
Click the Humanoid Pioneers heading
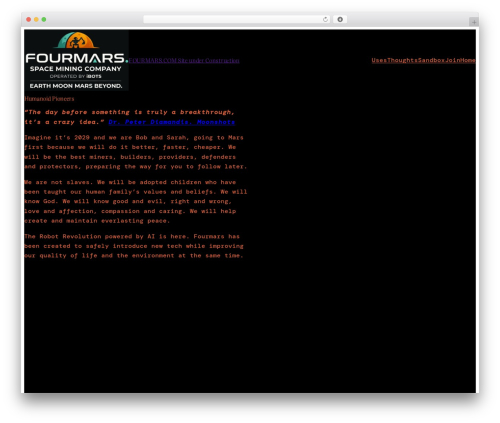pyautogui.click(x=49, y=99)
